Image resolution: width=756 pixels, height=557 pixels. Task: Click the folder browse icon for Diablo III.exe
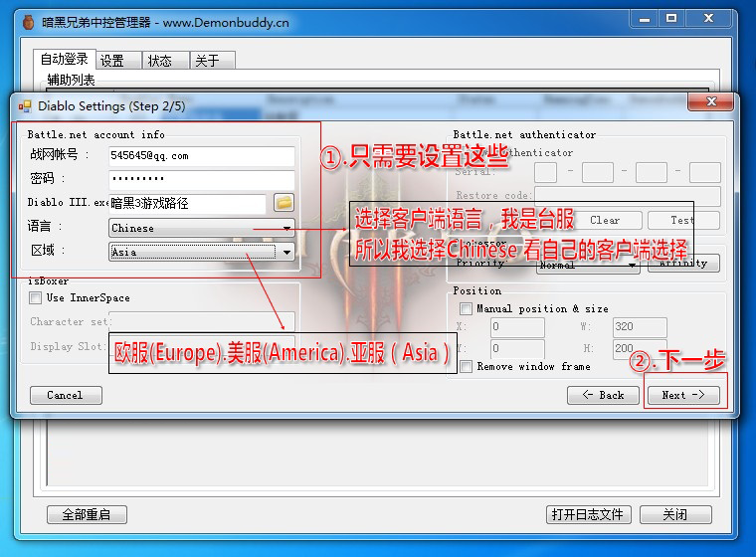click(x=284, y=203)
